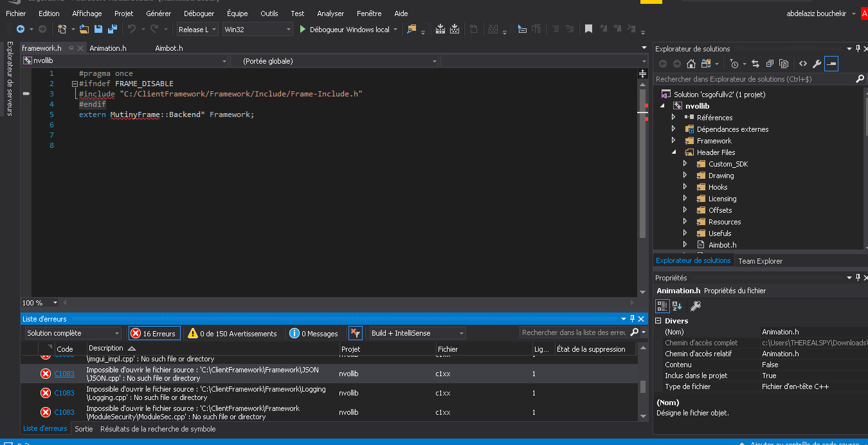Toggle the Avertissements filter in error list
Viewport: 868px width, 445px height.
coord(232,333)
